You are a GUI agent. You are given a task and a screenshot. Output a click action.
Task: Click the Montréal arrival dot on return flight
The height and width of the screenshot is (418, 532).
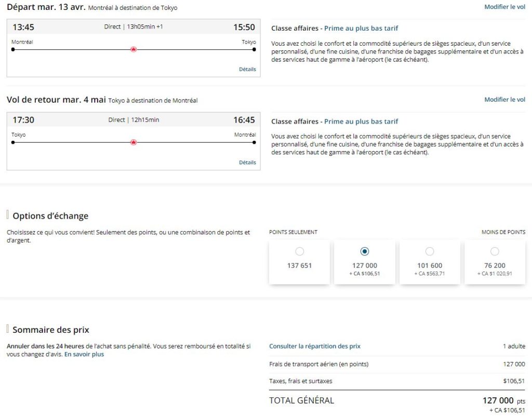point(253,142)
